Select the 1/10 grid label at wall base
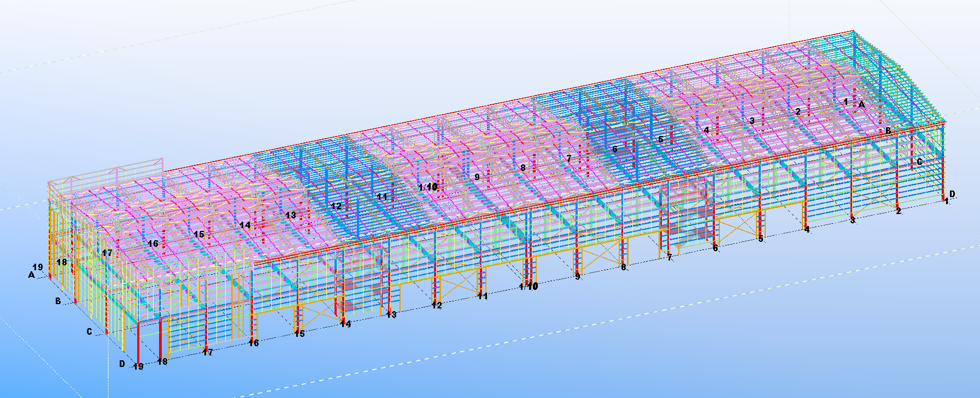The image size is (980, 398). point(528,286)
